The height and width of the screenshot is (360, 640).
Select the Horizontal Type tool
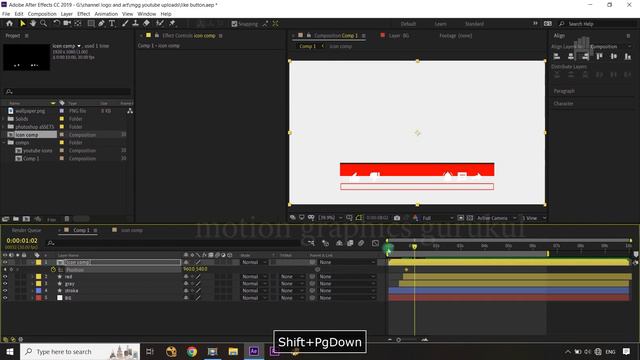[112, 24]
